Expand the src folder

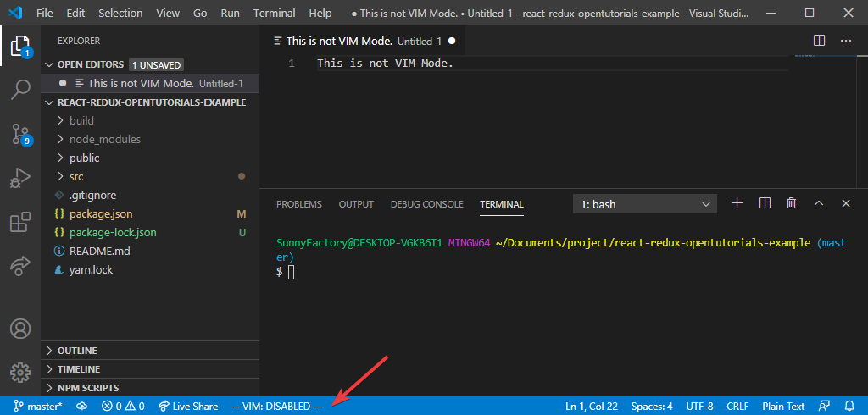tap(76, 176)
